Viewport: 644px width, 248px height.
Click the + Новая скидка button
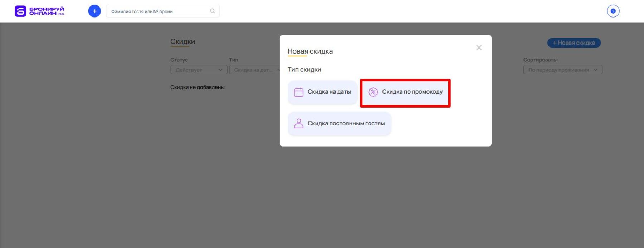coord(574,43)
